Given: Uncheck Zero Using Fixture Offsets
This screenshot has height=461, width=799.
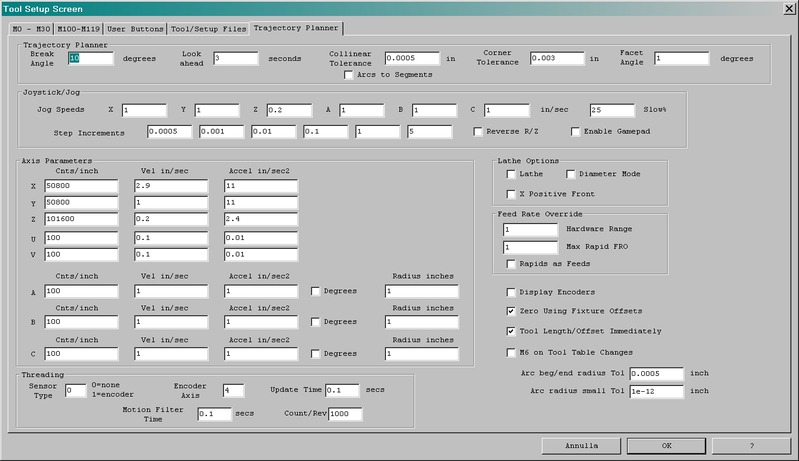Looking at the screenshot, I should point(511,311).
